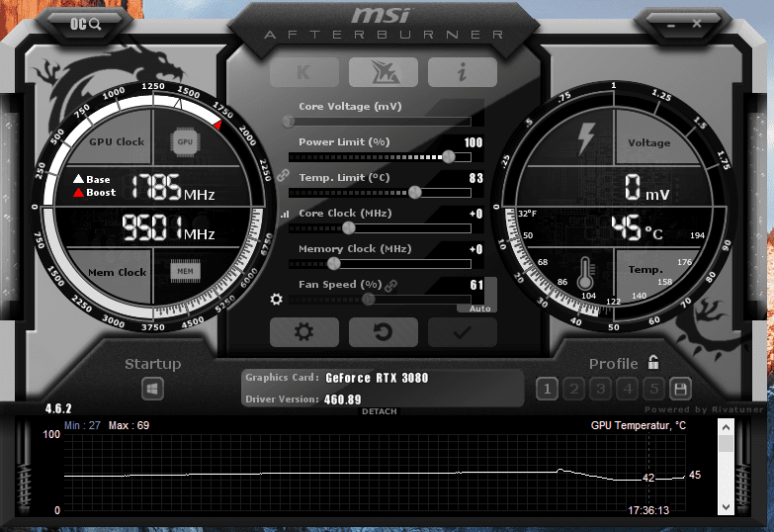Open the curve editor bars icon beside Core Clock
The height and width of the screenshot is (532, 774).
point(285,214)
